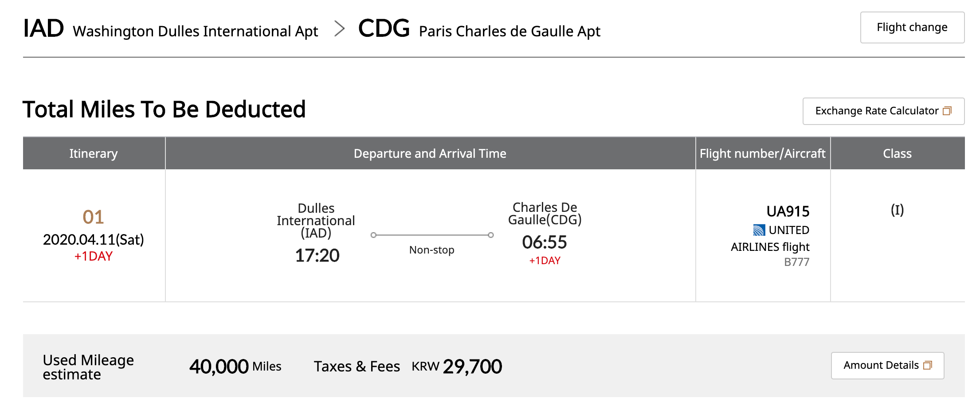This screenshot has width=980, height=406.
Task: Click the United Airlines logo icon
Action: click(x=759, y=230)
